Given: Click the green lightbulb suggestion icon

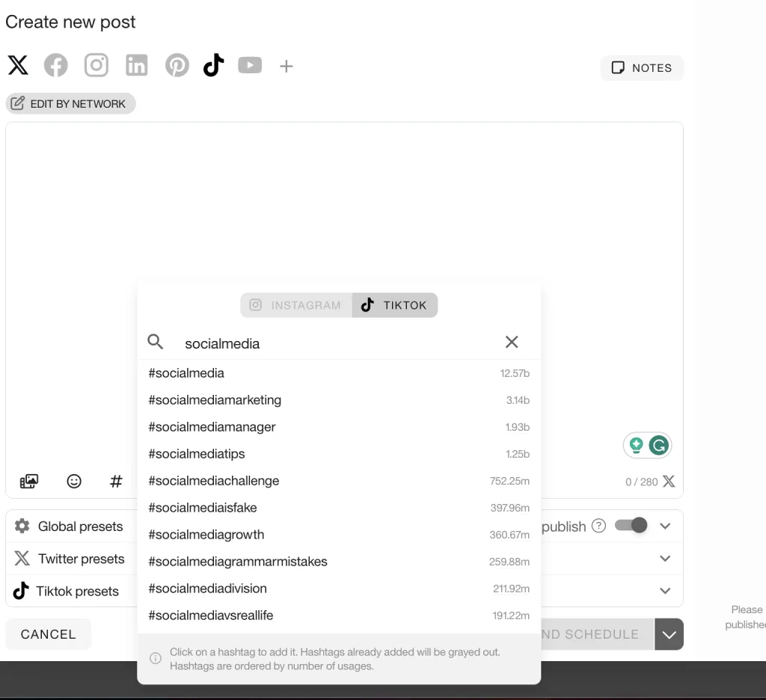Looking at the screenshot, I should (636, 446).
